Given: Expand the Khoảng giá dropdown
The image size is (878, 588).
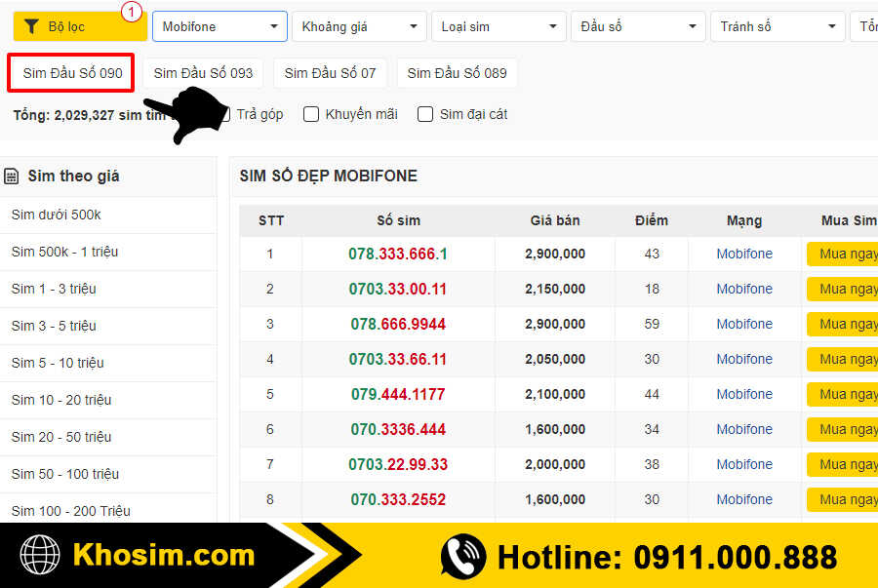Looking at the screenshot, I should 358,26.
